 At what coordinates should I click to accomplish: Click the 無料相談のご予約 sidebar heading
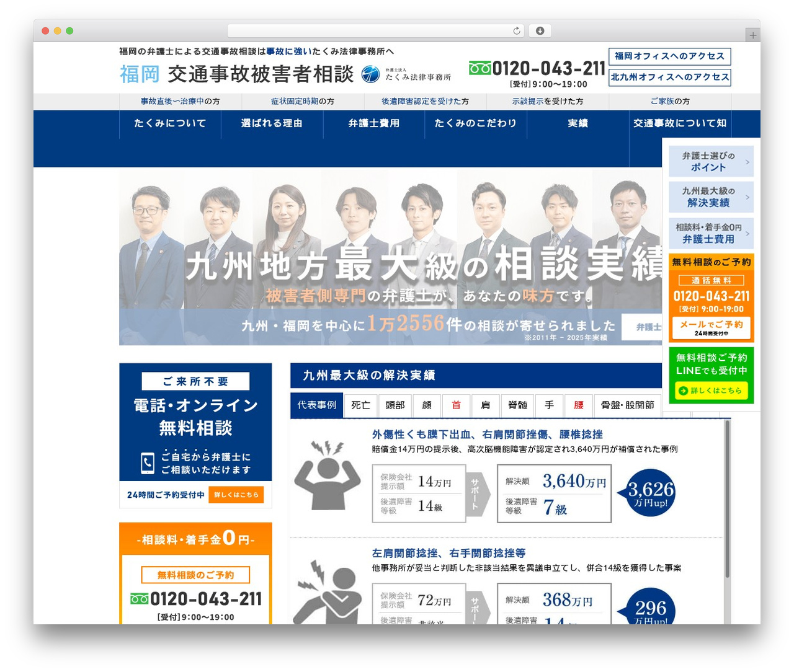(711, 262)
